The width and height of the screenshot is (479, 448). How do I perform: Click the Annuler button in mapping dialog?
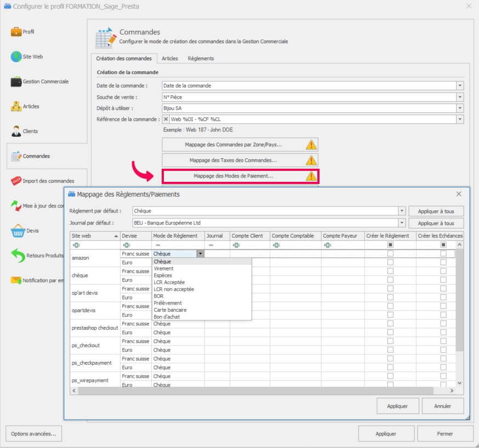click(442, 406)
